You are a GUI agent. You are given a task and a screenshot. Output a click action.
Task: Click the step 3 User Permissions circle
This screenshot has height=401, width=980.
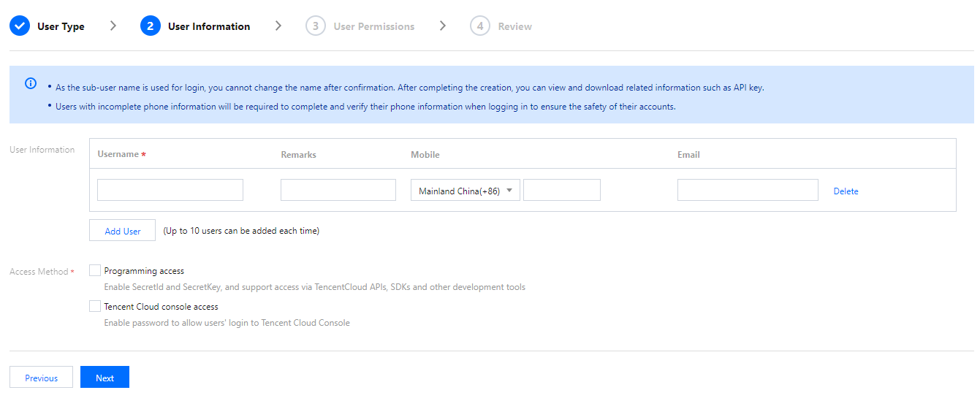316,26
